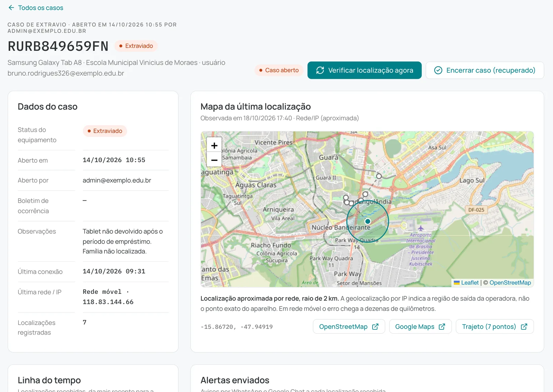The height and width of the screenshot is (392, 553).
Task: Click Aberto por value admin@exemplo.edu.br
Action: [x=117, y=180]
